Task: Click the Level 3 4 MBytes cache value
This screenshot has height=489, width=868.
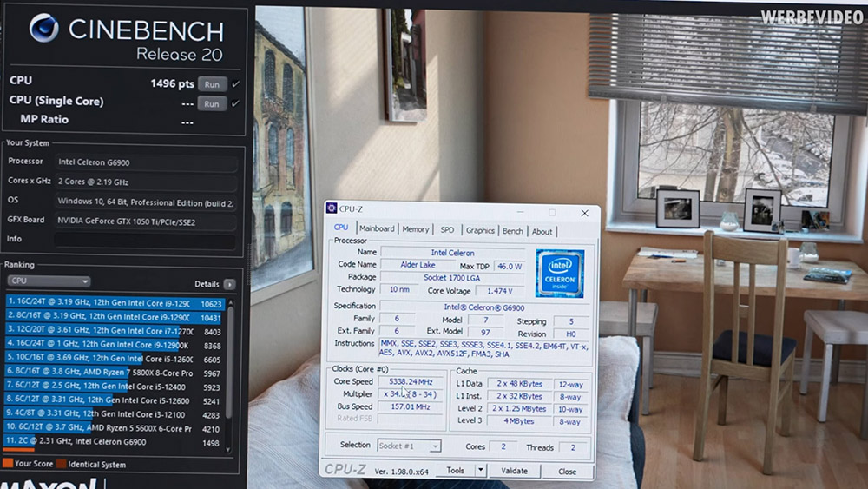Action: 519,421
